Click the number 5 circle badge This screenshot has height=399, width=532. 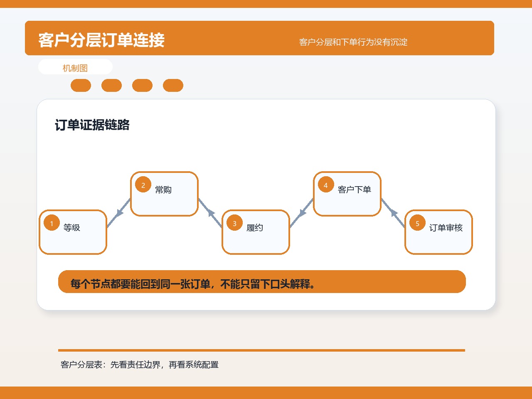[x=418, y=223]
